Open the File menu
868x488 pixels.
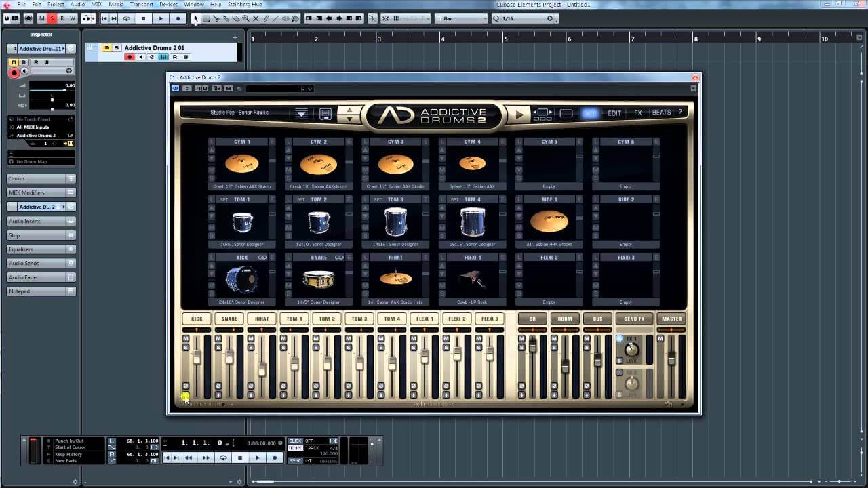(22, 4)
